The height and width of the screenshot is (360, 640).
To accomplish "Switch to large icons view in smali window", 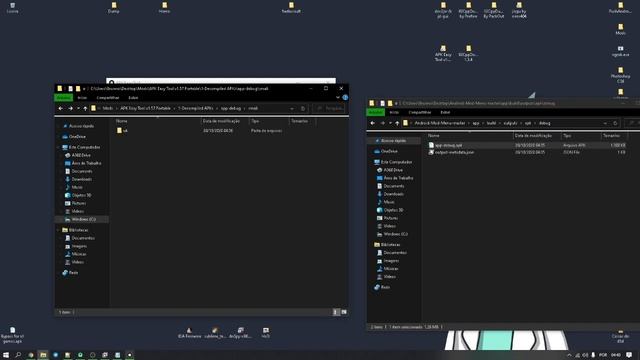I will click(x=344, y=312).
